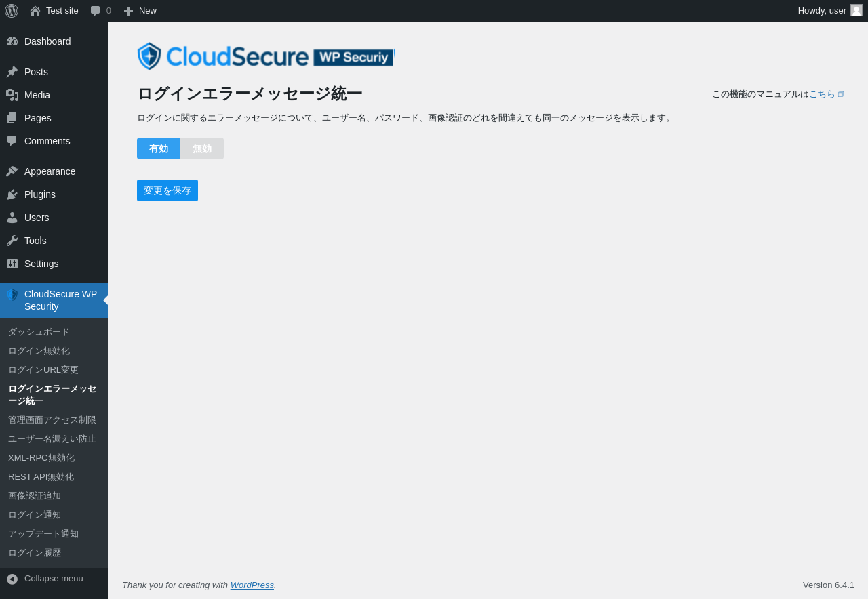This screenshot has width=868, height=599.
Task: Open the comments bubble icon in admin bar
Action: [x=96, y=11]
